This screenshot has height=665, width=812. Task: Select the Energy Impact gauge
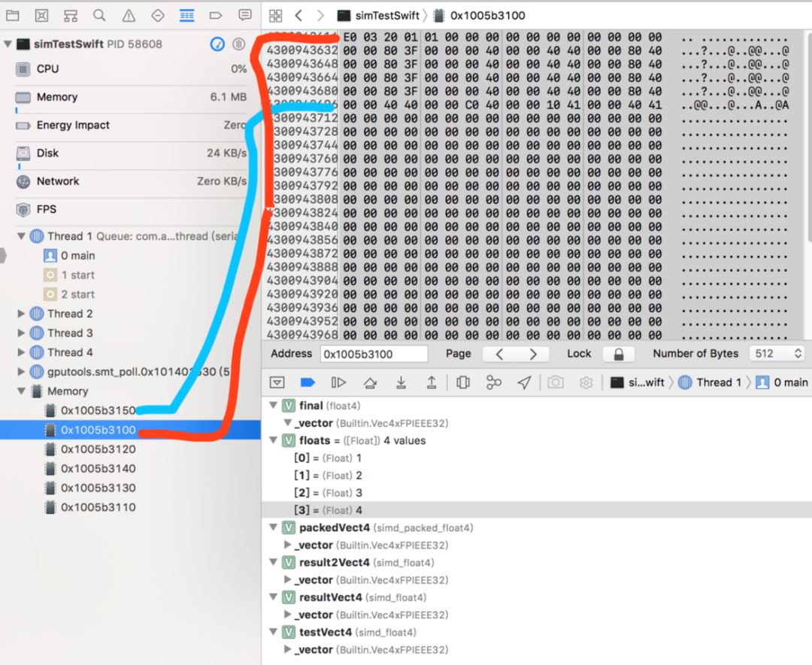[x=131, y=125]
